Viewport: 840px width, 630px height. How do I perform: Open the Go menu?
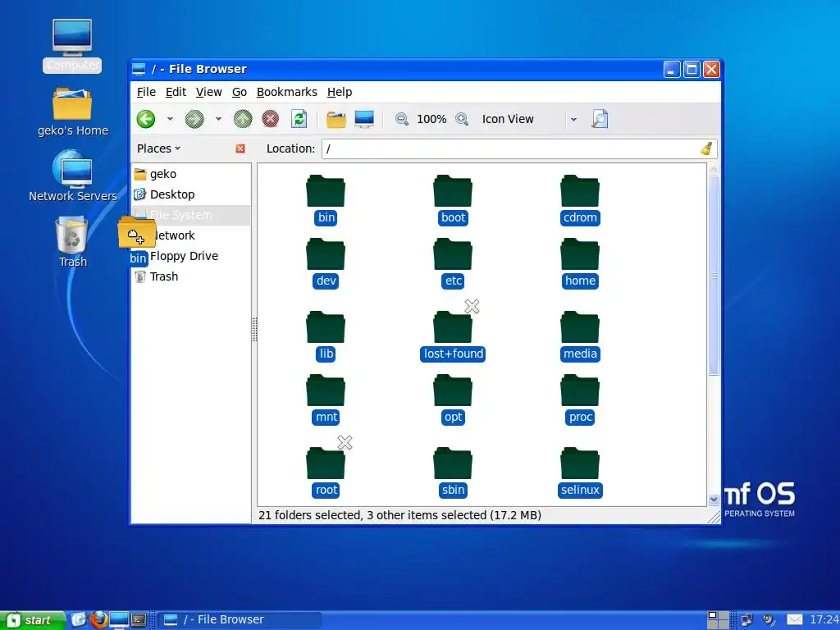click(x=239, y=92)
